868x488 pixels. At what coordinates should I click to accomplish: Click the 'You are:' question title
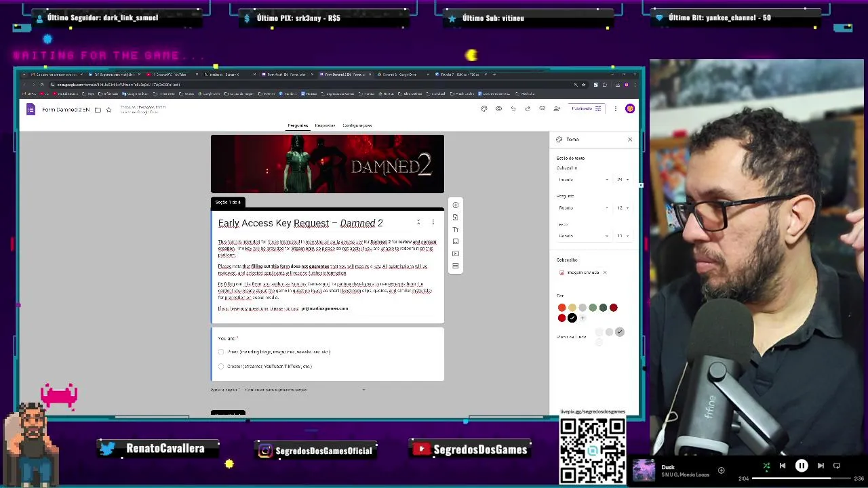(x=228, y=338)
